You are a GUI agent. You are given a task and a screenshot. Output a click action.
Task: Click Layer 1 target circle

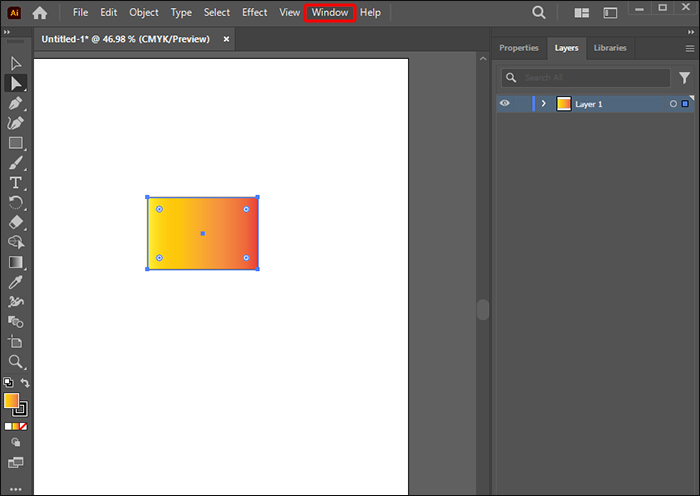[x=673, y=104]
